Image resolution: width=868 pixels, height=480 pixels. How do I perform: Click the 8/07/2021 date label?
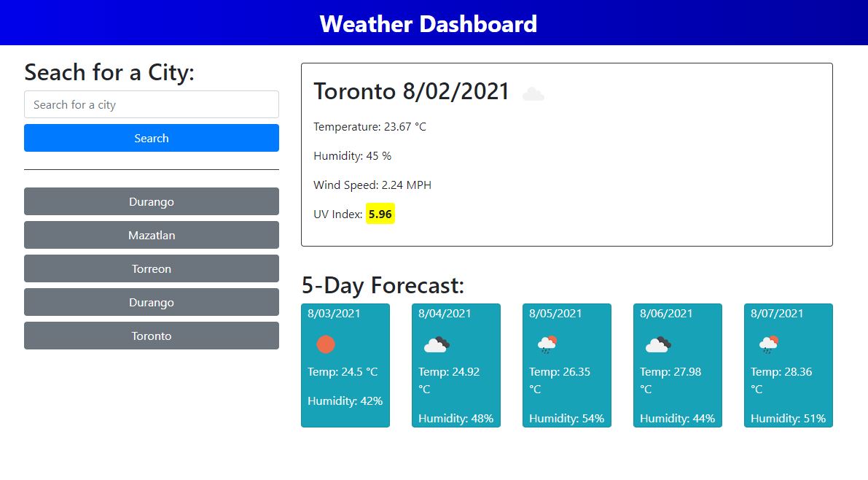point(777,314)
